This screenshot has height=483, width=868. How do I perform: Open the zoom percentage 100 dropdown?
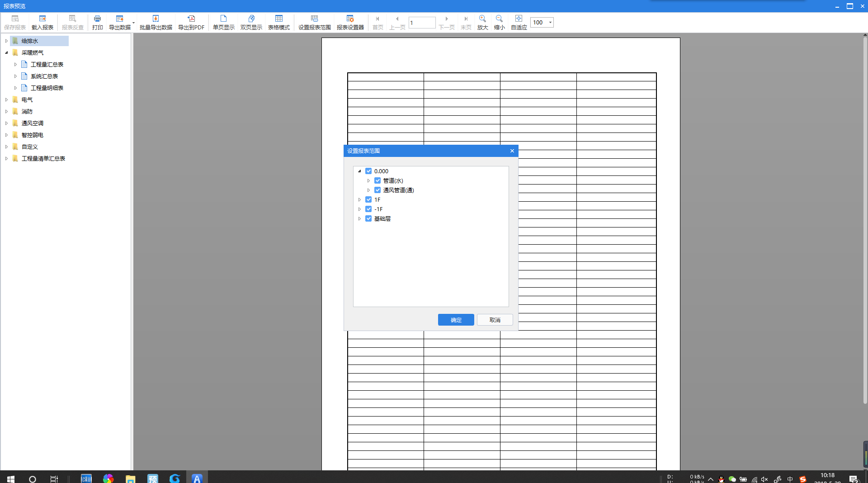pos(550,23)
